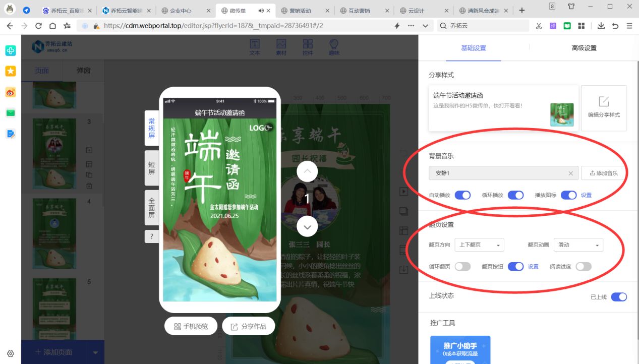639x364 pixels.
Task: Toggle 自动播放 autoplay for background music
Action: point(462,195)
